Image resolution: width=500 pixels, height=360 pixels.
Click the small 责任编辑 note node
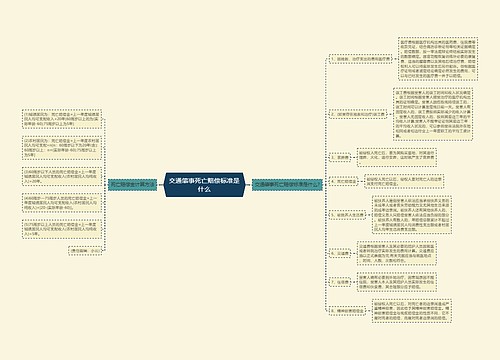85,251
